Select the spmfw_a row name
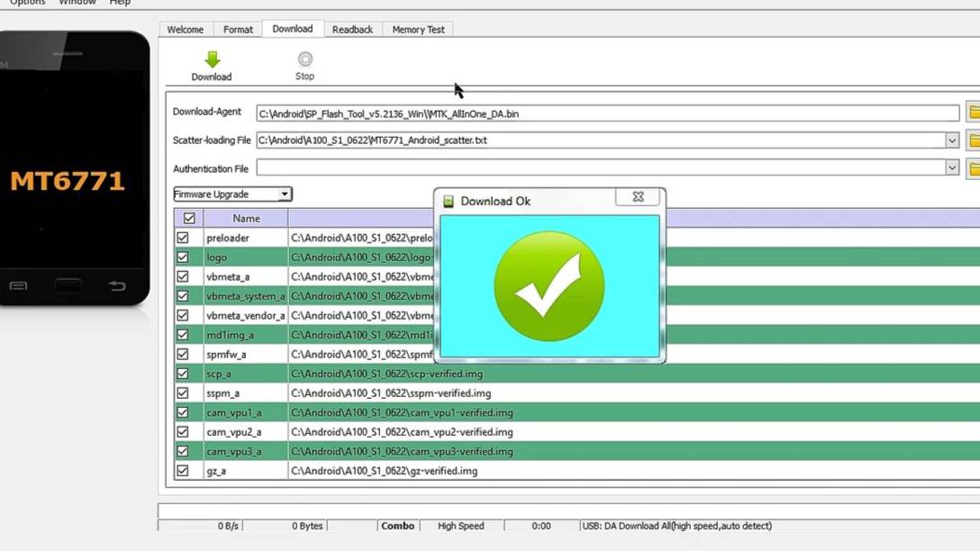Image resolution: width=980 pixels, height=551 pixels. [226, 354]
